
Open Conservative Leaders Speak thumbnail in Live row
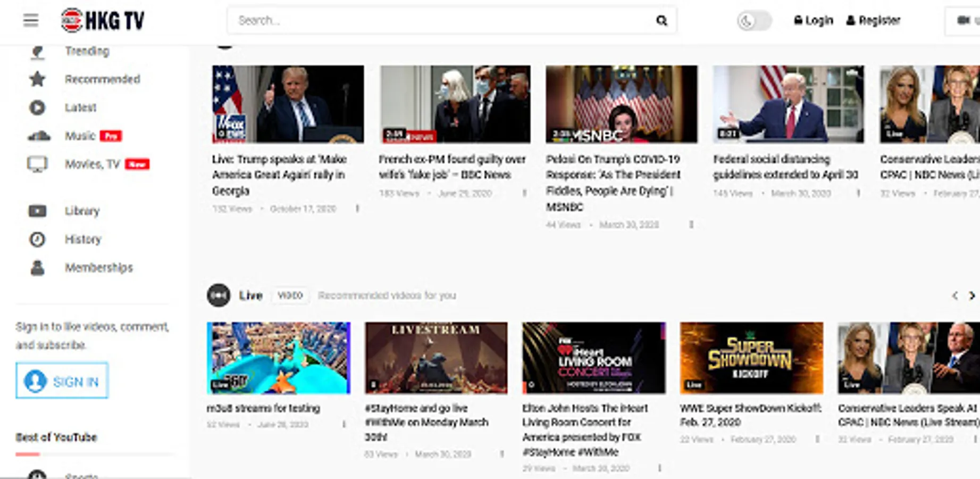point(909,358)
